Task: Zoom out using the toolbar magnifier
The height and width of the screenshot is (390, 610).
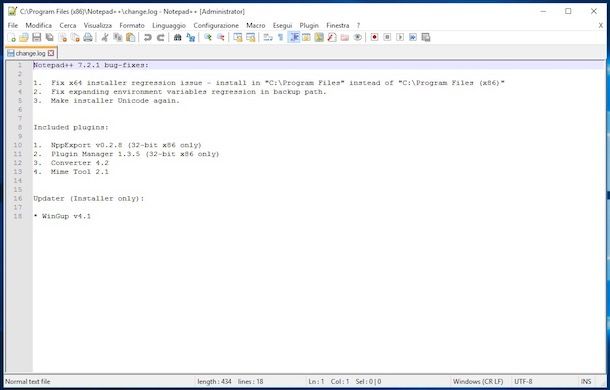Action: 221,37
